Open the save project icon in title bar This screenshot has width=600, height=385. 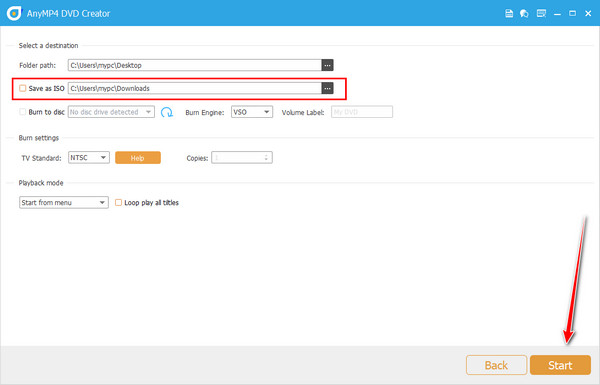point(509,13)
